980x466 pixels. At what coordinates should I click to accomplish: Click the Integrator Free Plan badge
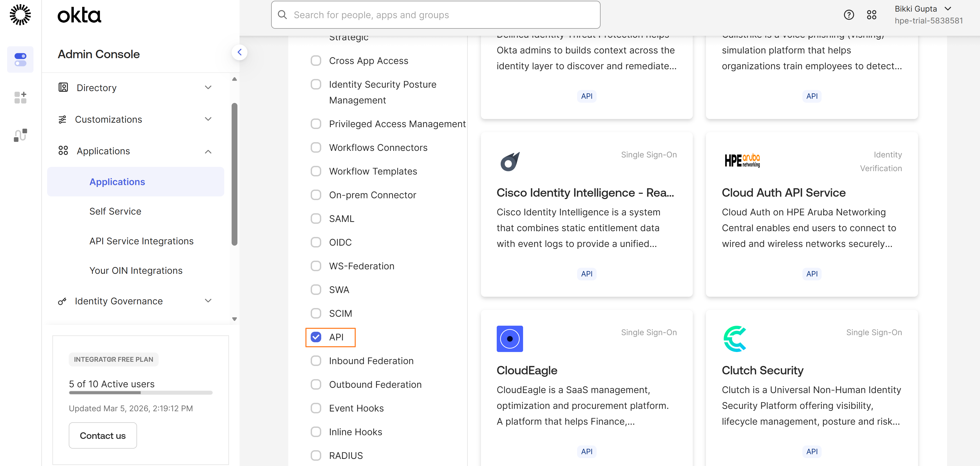coord(113,360)
